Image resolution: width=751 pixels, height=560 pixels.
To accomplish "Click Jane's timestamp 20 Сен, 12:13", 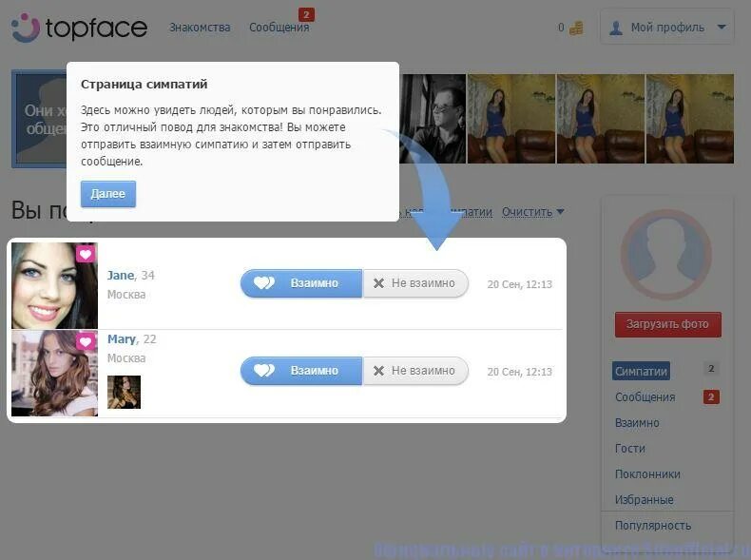I will click(x=520, y=284).
